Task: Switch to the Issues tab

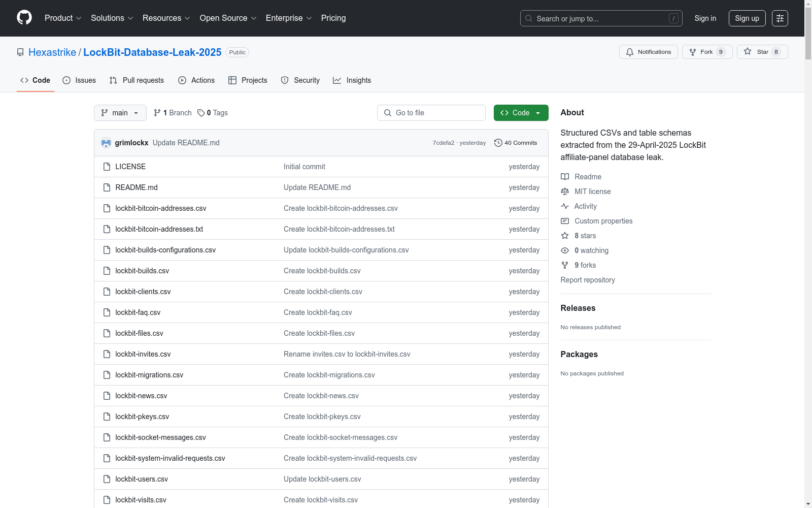Action: click(x=79, y=80)
